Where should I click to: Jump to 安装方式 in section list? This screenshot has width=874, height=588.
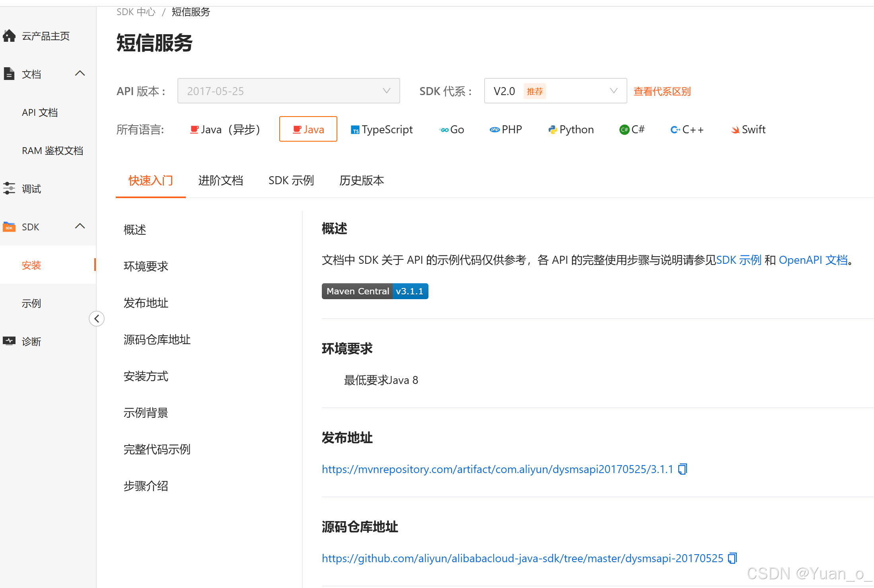pyautogui.click(x=146, y=376)
